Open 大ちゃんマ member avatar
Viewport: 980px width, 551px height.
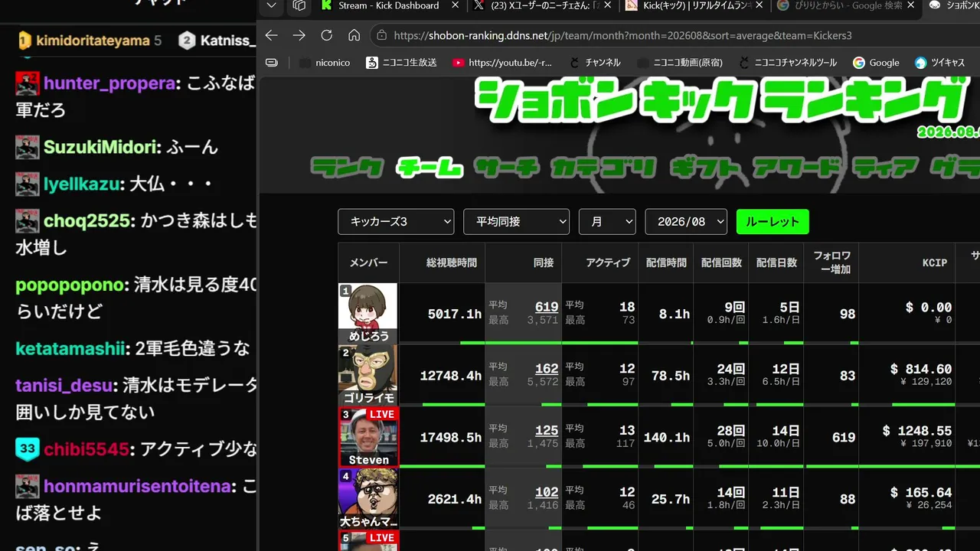pyautogui.click(x=368, y=499)
